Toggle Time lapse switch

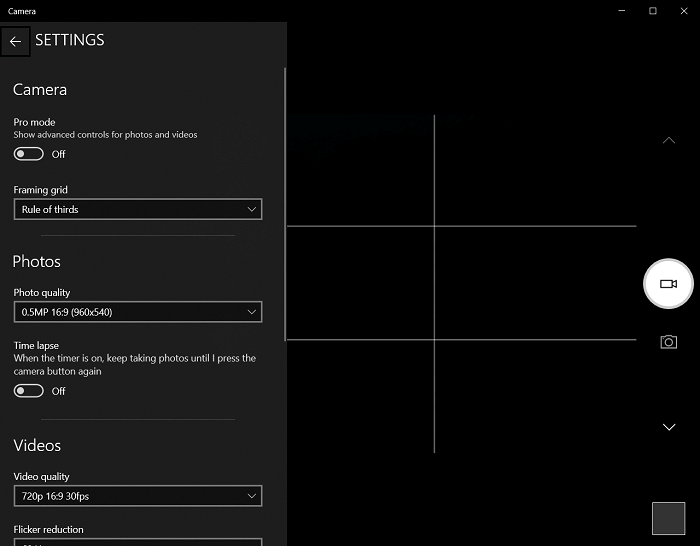(29, 391)
